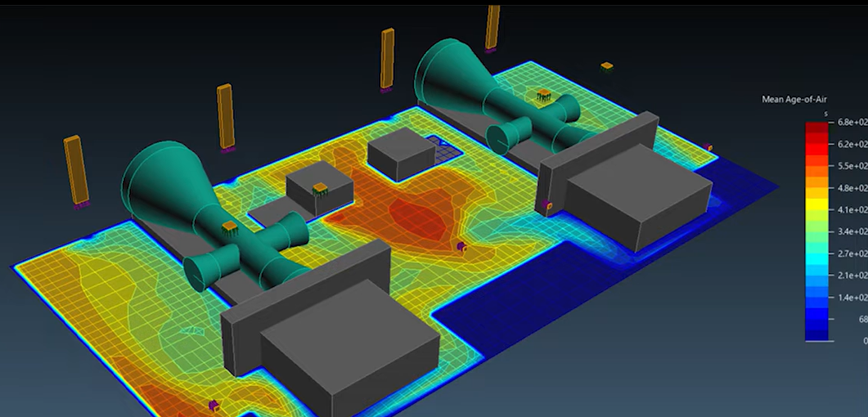Click the purple sensor marker at the bottom edge
The image size is (868, 417).
click(214, 404)
